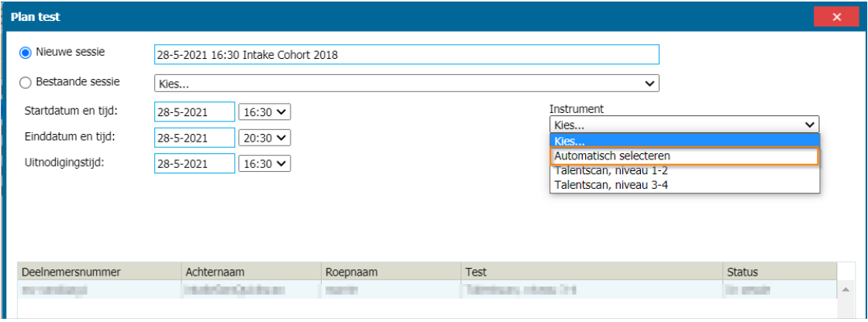Click the Uitnodigingstijd date input field
Screen dimensions: 868x322
[x=195, y=163]
